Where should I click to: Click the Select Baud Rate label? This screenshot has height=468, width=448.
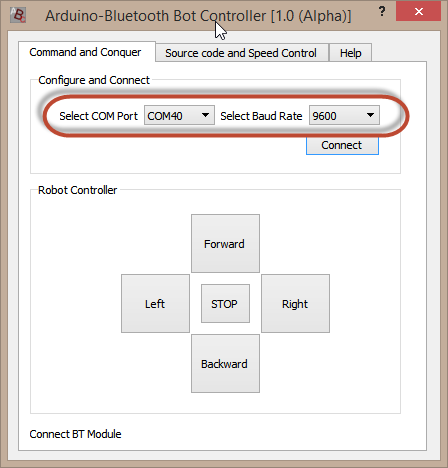click(x=261, y=116)
